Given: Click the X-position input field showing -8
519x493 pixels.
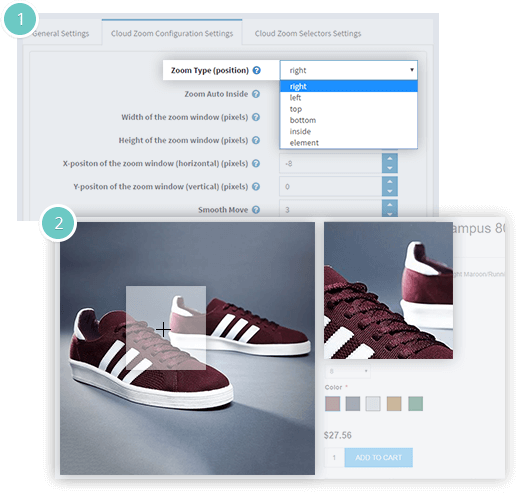Looking at the screenshot, I should click(330, 163).
